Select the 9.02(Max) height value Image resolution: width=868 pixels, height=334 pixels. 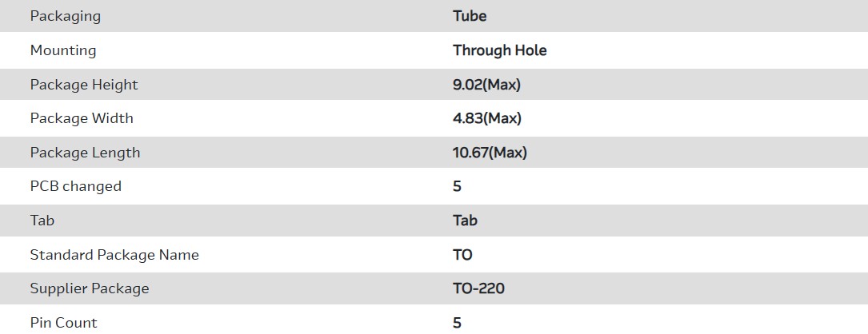tap(486, 85)
